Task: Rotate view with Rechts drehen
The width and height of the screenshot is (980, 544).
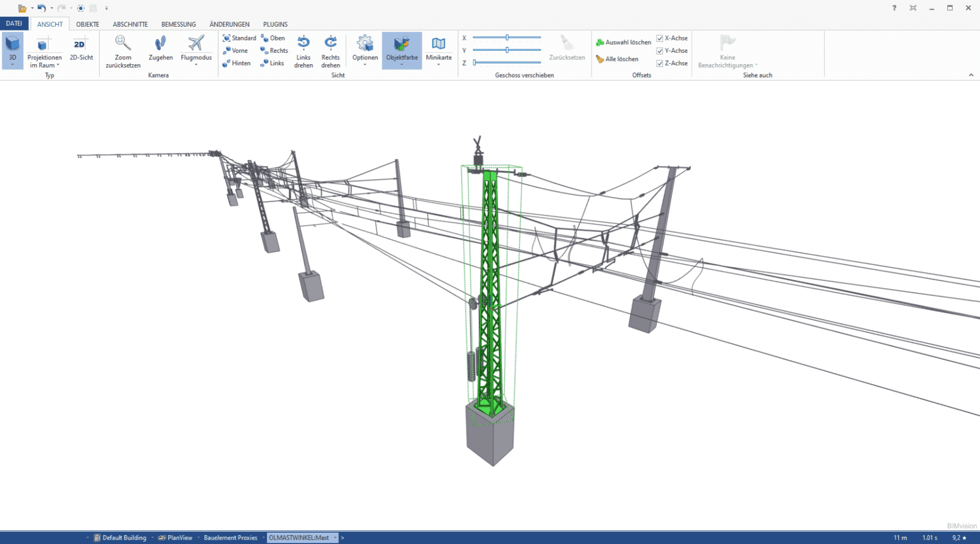Action: 330,51
